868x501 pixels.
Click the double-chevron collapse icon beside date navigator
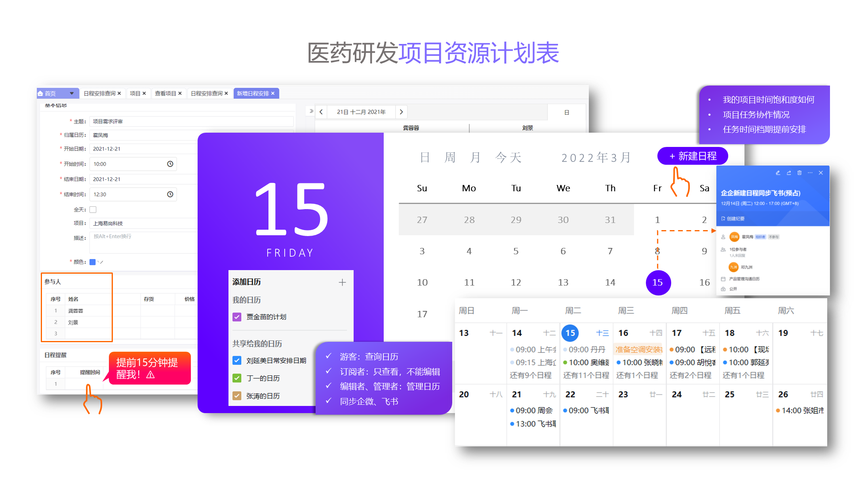click(x=311, y=111)
